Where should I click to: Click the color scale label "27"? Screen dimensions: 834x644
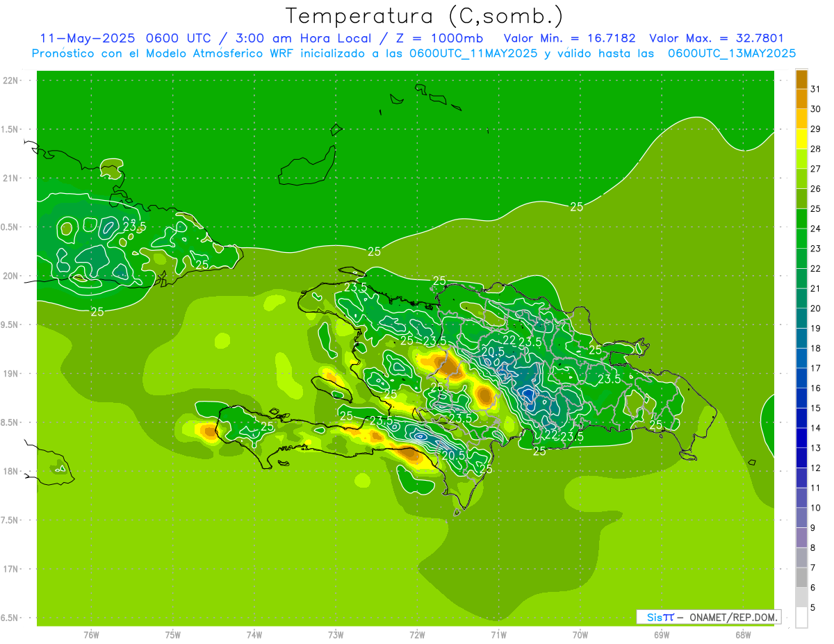coord(815,169)
